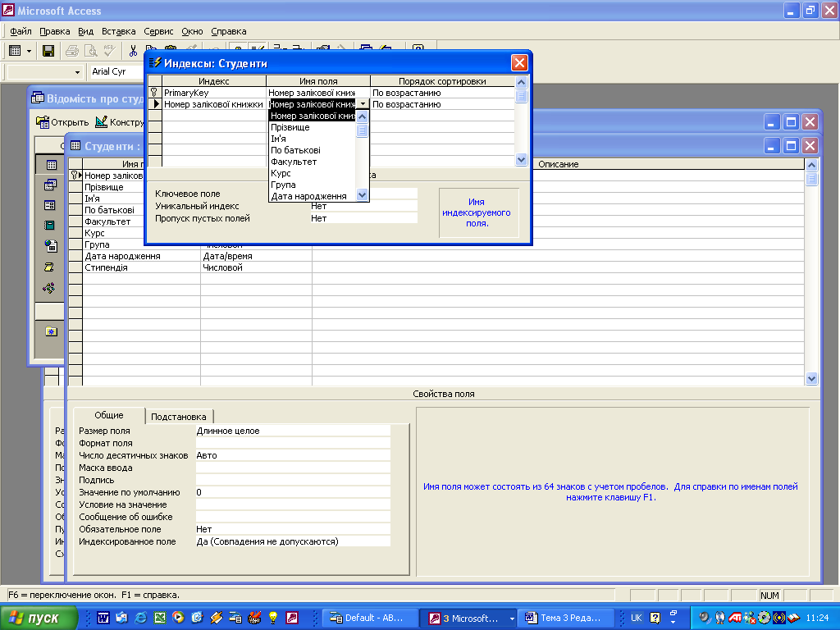
Task: Click the Обязательное поле value field
Action: pos(293,529)
